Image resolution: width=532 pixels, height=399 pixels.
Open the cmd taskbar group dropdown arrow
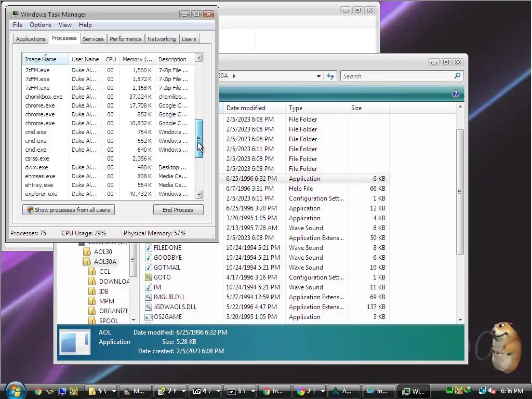point(253,391)
